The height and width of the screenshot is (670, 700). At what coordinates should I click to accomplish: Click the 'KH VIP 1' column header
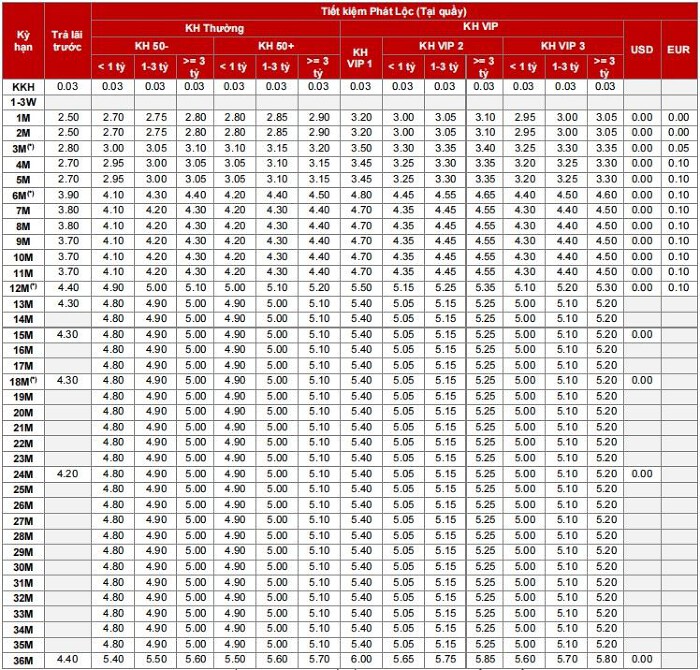click(x=361, y=58)
